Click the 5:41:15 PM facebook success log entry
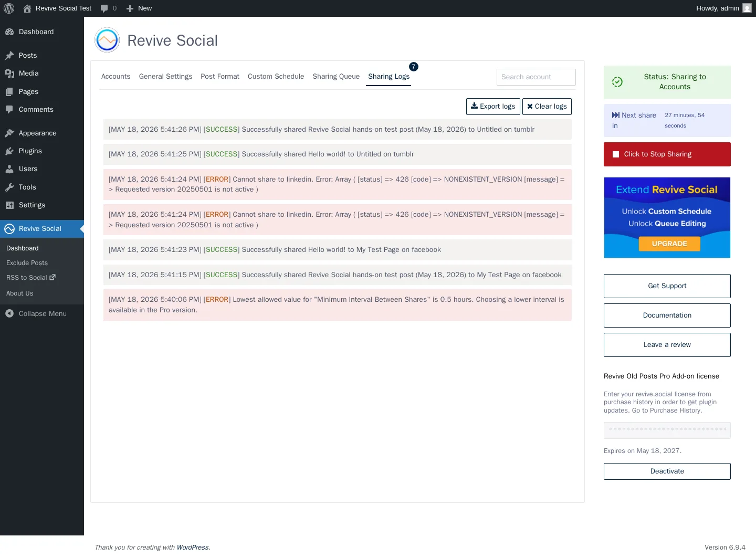The height and width of the screenshot is (558, 756). (338, 275)
